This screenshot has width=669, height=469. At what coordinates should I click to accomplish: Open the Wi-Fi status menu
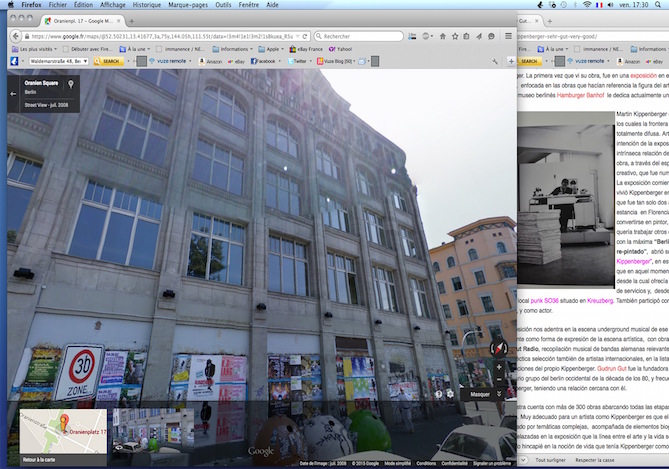pos(587,5)
